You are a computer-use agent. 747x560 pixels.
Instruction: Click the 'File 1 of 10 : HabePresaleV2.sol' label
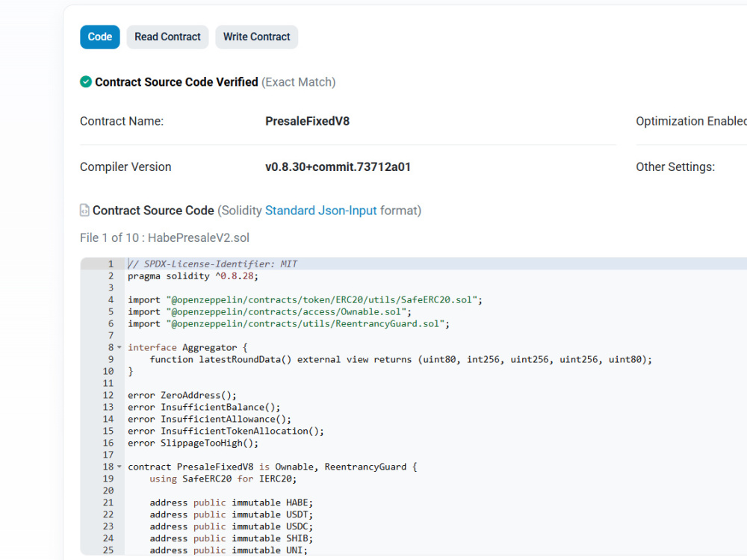coord(164,237)
